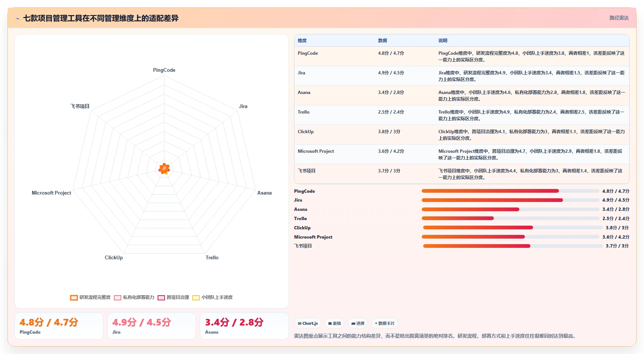Open the PingCode 4.8分 / 4.7分 data card

[59, 326]
